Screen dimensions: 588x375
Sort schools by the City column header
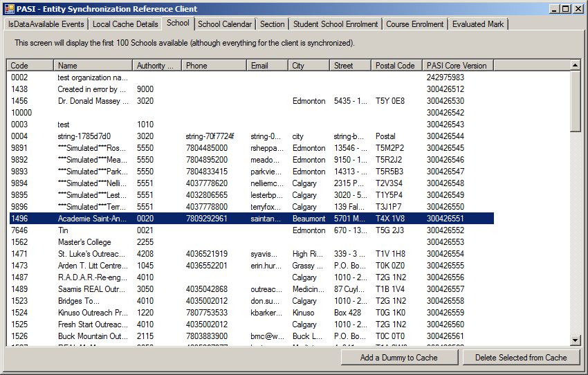(x=309, y=66)
